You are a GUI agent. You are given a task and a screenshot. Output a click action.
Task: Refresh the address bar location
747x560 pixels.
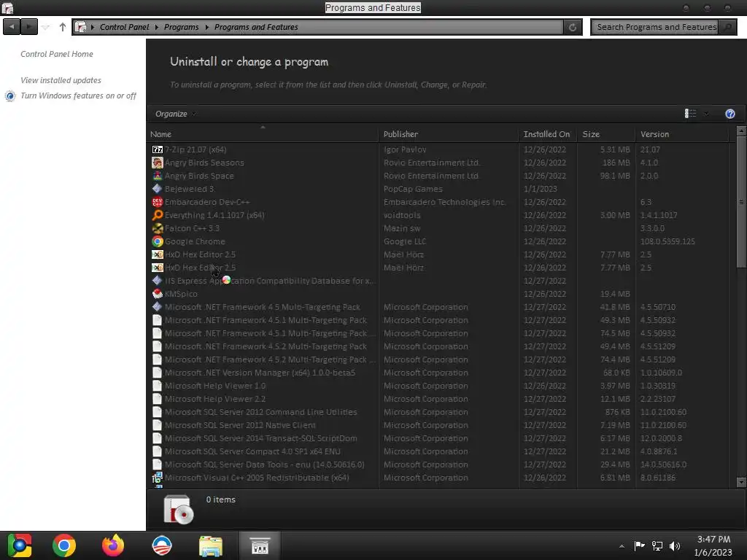(x=573, y=27)
